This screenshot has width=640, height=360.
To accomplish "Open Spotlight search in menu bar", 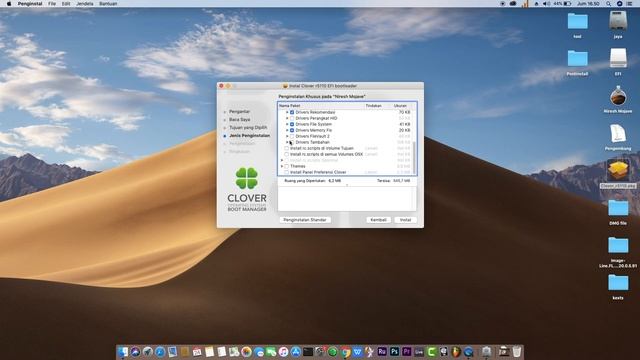I will click(608, 4).
